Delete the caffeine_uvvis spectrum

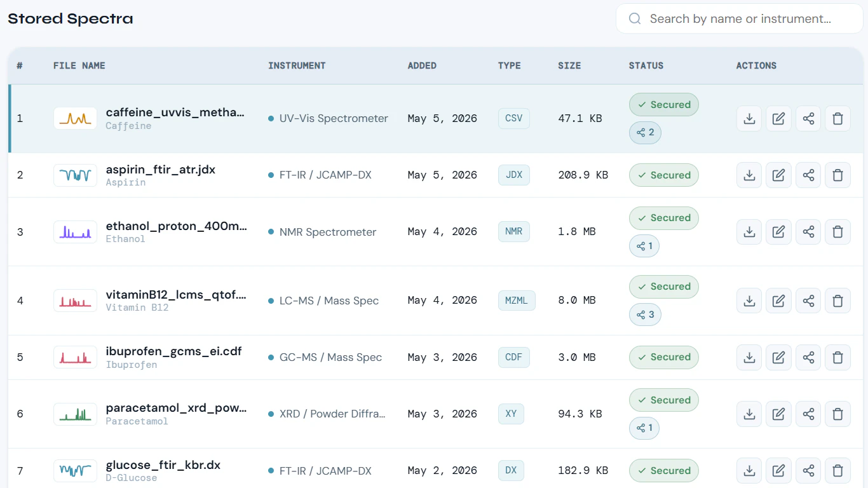pos(837,119)
